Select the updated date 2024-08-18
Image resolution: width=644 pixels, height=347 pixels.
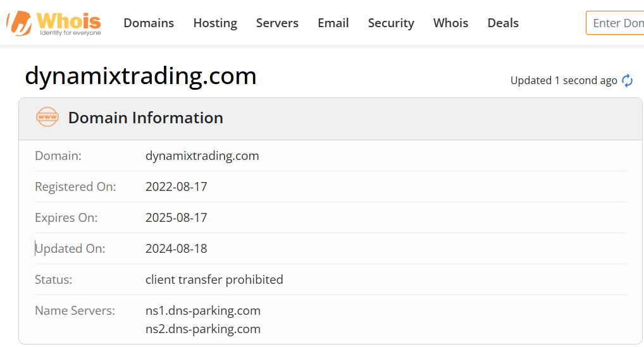[x=176, y=248]
